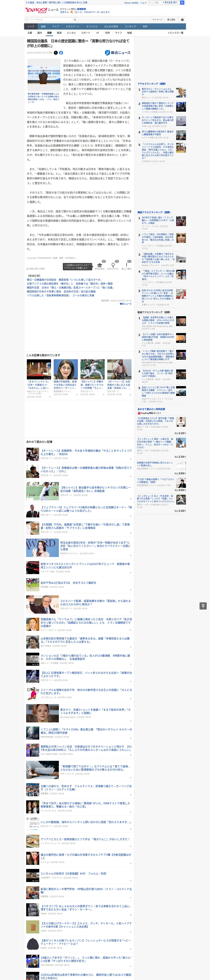React with 学びがある graduation cap icon

[x=100, y=265]
